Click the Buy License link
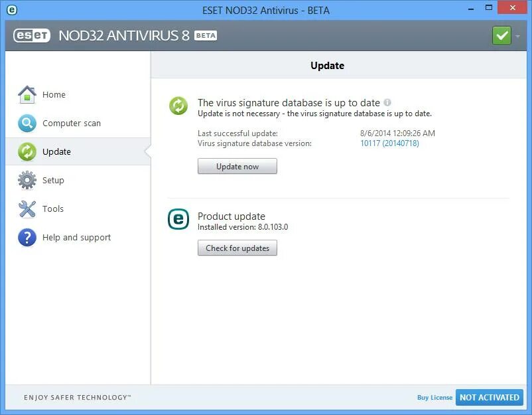Image resolution: width=532 pixels, height=415 pixels. [434, 397]
